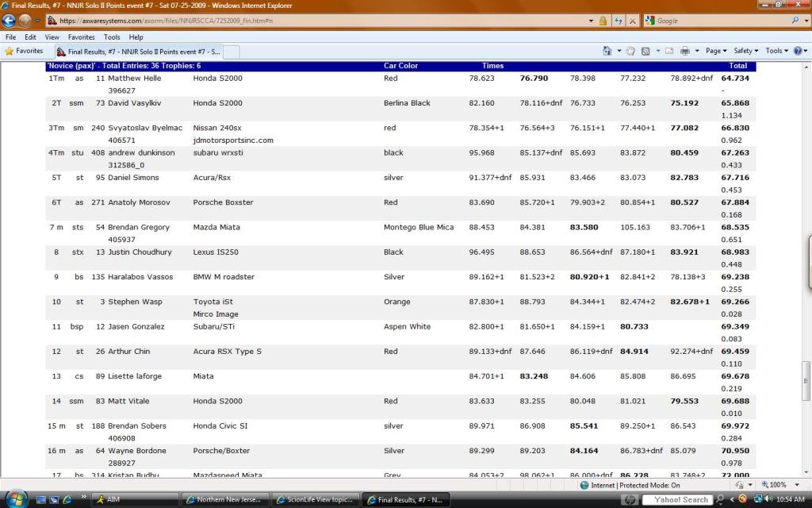
Task: Click the Switch Between Windows quick launch icon
Action: pyautogui.click(x=54, y=500)
